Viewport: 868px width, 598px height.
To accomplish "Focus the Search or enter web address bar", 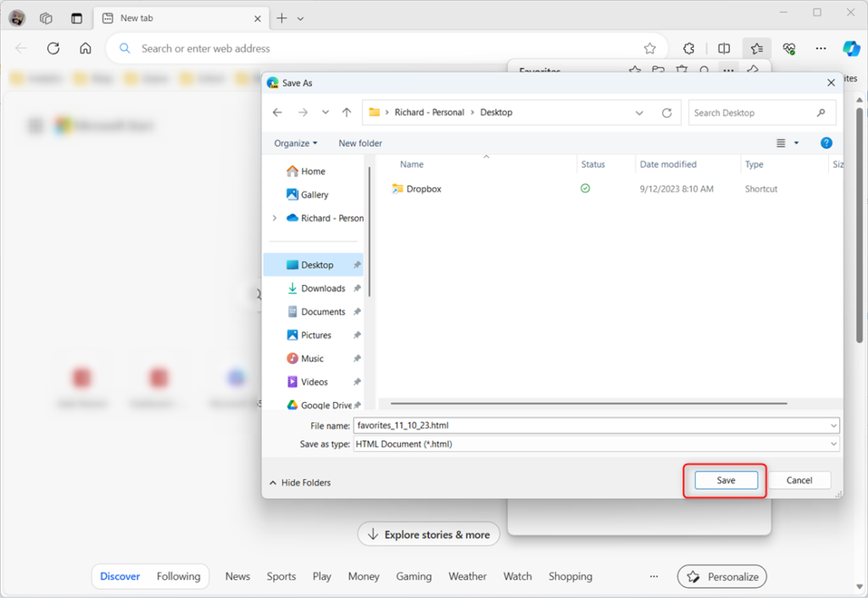I will coord(387,48).
